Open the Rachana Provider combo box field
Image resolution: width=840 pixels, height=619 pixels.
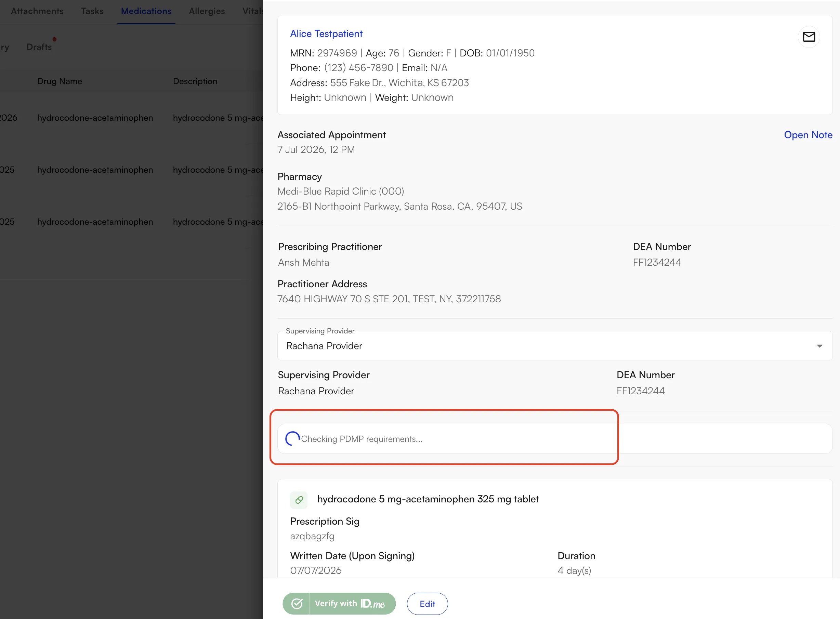tap(554, 345)
